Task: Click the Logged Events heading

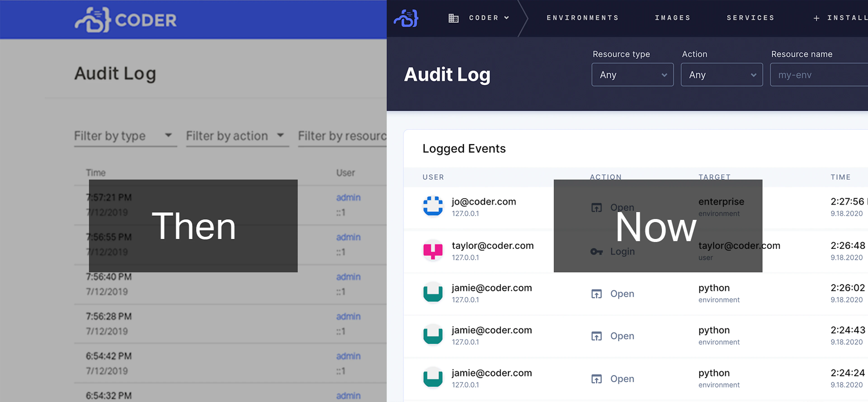Action: click(x=464, y=148)
